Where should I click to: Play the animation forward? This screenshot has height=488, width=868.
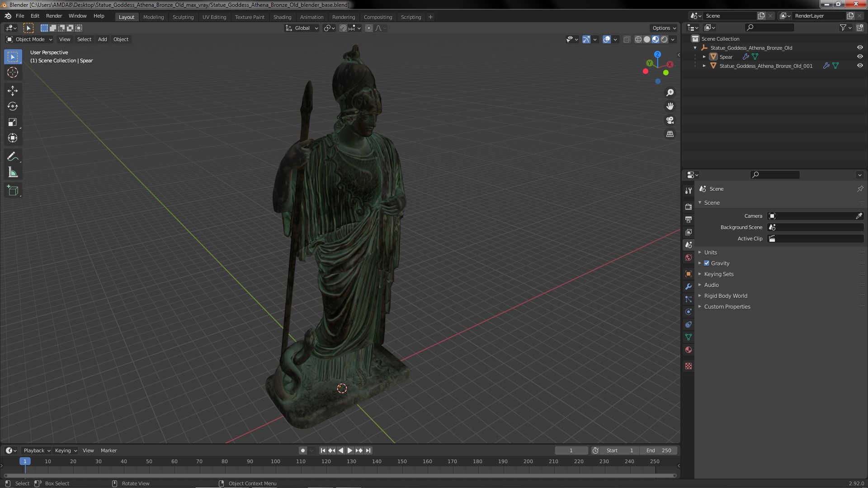350,450
